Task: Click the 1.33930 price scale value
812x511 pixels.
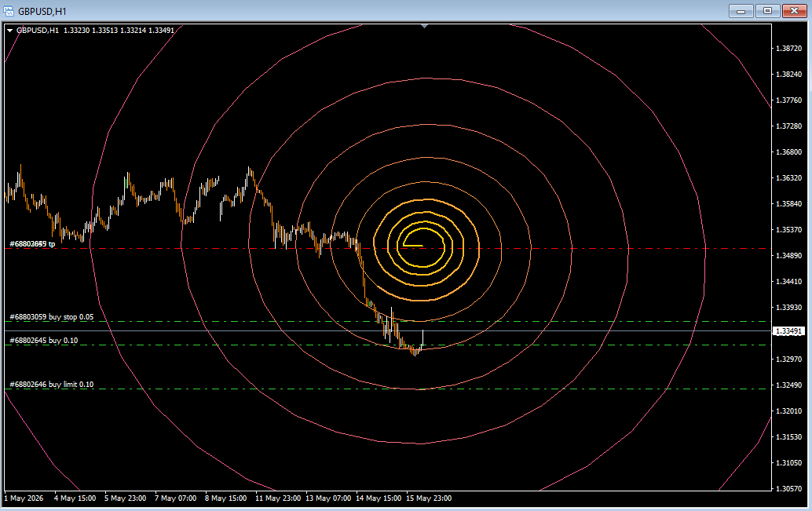Action: click(x=788, y=307)
